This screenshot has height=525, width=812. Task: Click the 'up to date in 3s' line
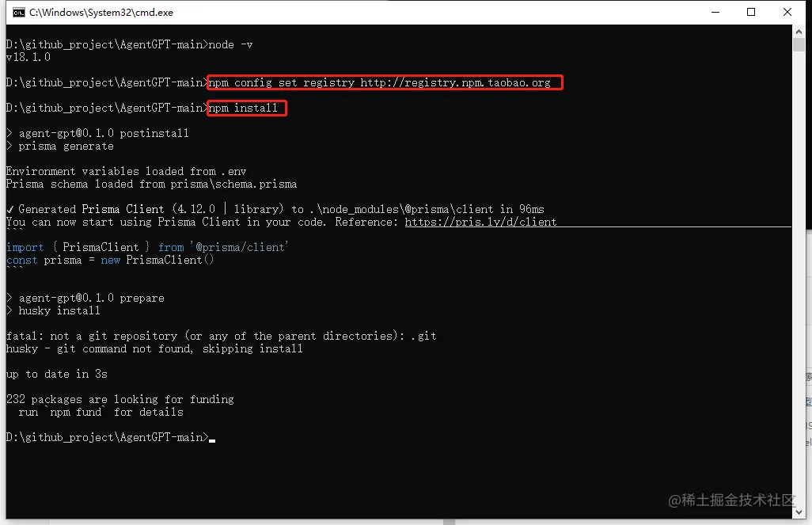(57, 375)
